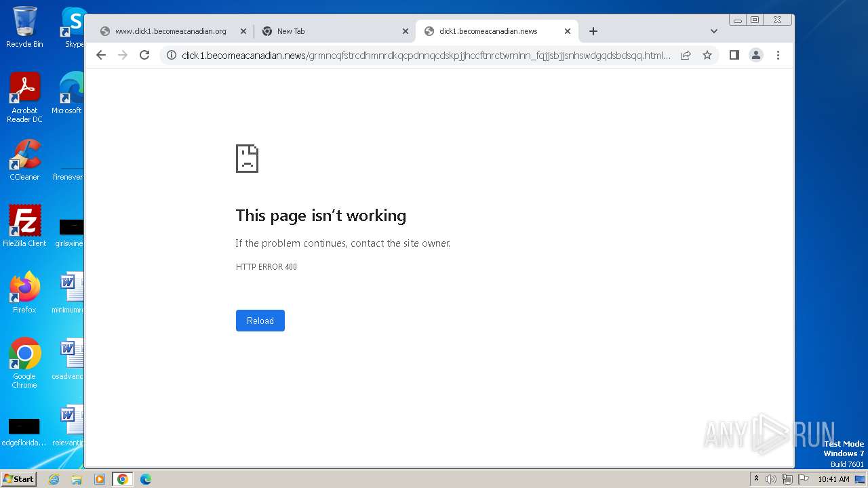Click the 'This page isn't working' heading
Image resolution: width=868 pixels, height=488 pixels.
[321, 216]
